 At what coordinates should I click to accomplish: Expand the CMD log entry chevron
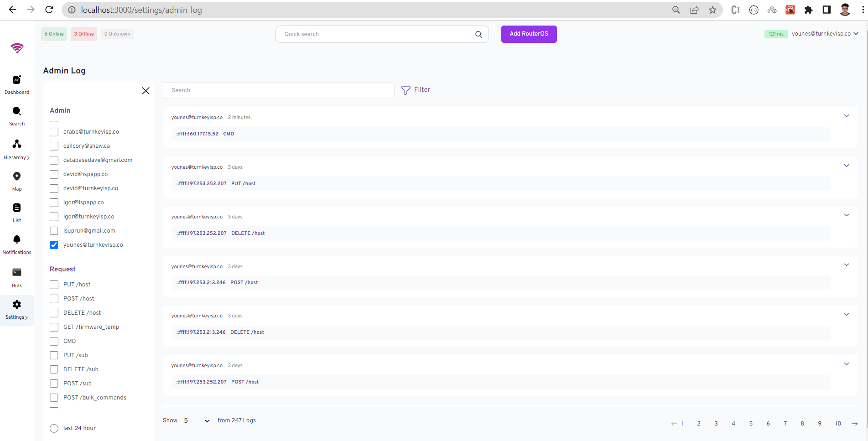(846, 116)
